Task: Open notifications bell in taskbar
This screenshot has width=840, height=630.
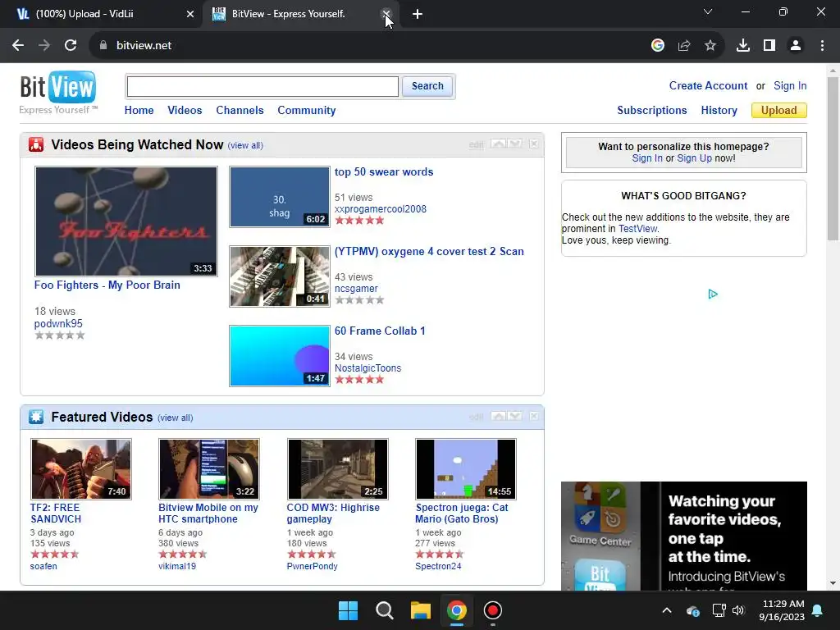Action: coord(818,610)
